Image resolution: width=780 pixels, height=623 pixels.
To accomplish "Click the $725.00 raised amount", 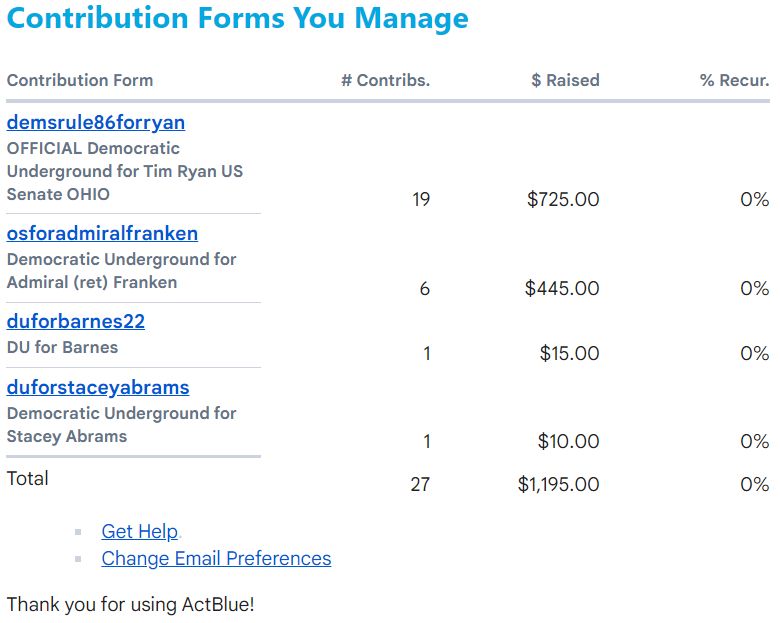I will pos(563,200).
